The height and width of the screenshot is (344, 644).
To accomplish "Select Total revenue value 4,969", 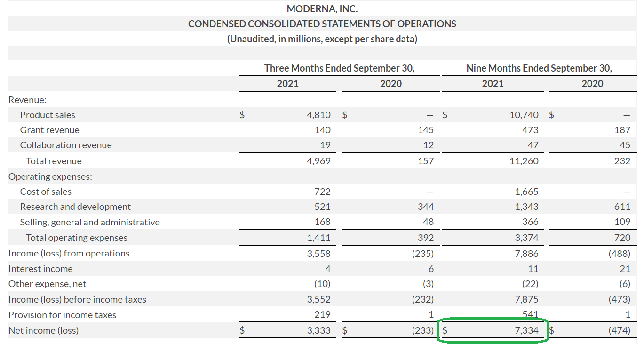I will click(x=319, y=161).
